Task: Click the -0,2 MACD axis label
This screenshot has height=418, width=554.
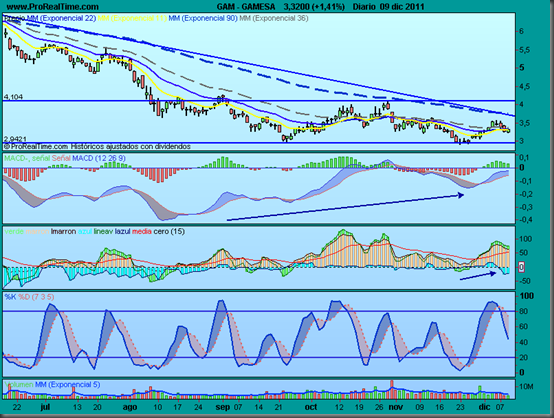Action: (526, 194)
